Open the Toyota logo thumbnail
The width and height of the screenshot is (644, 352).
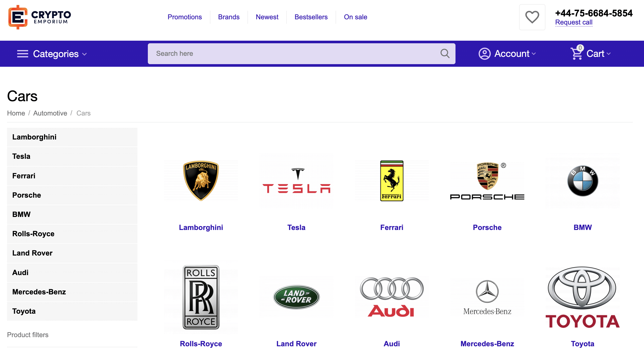[583, 297]
